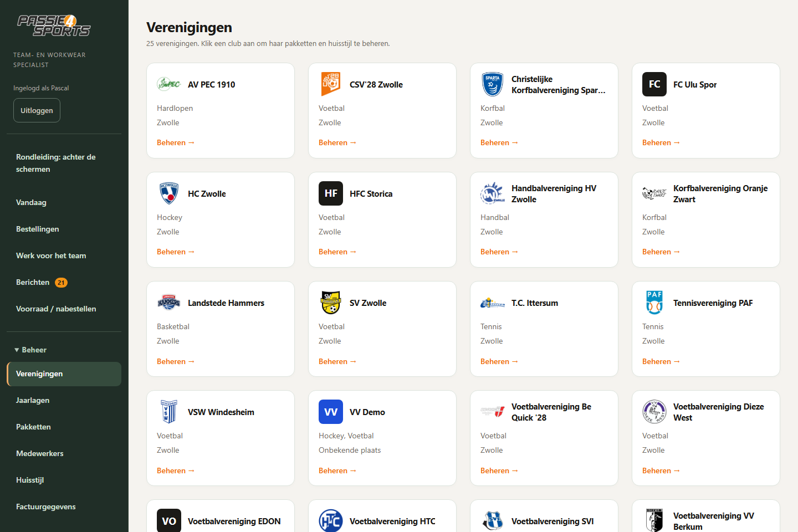This screenshot has height=532, width=798.
Task: Click Beheren for FC Ulu Spor
Action: click(x=661, y=142)
